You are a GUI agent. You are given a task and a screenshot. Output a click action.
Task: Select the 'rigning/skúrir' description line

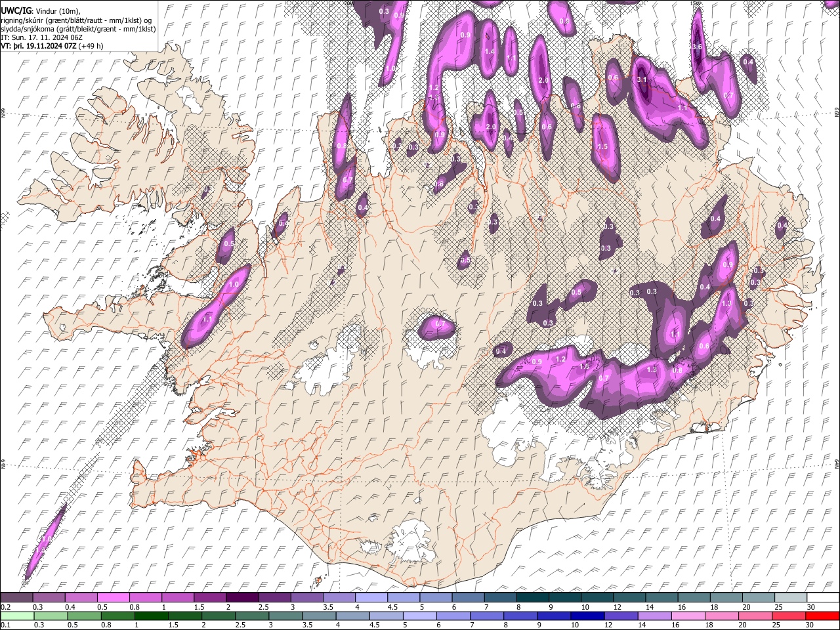tap(77, 20)
